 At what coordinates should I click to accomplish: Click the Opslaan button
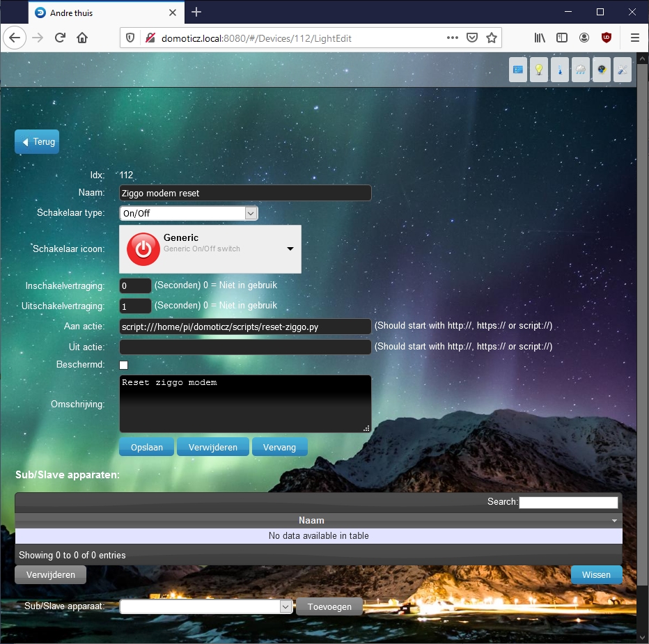coord(146,447)
